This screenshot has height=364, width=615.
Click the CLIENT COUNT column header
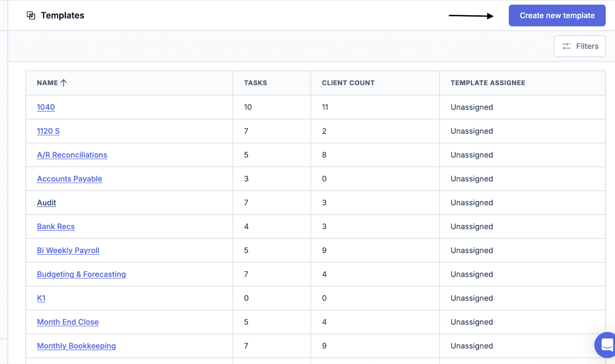[x=348, y=83]
